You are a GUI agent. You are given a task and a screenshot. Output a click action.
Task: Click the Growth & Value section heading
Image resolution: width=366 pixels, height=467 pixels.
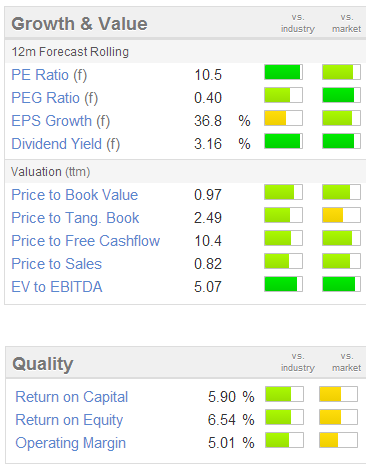79,24
